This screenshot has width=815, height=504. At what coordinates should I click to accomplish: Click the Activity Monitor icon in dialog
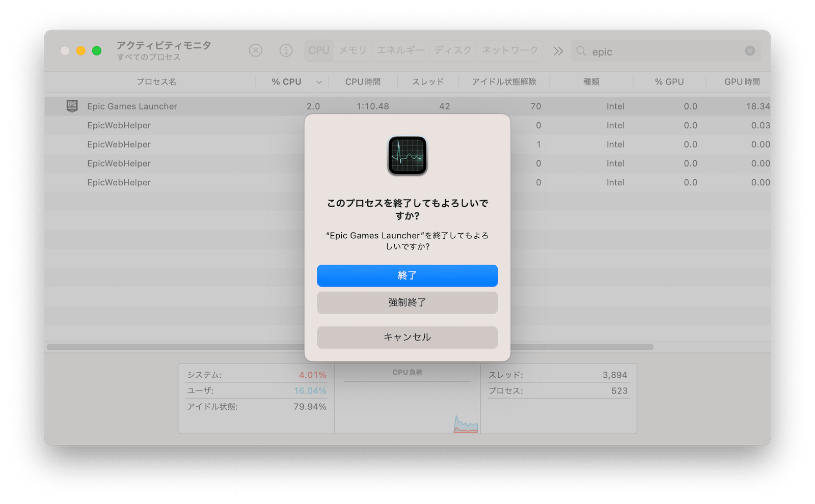[x=407, y=156]
